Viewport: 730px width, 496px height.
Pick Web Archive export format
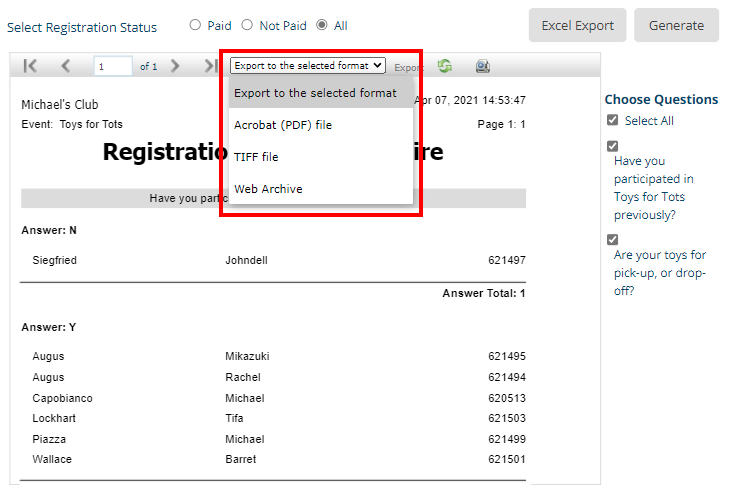pyautogui.click(x=268, y=189)
